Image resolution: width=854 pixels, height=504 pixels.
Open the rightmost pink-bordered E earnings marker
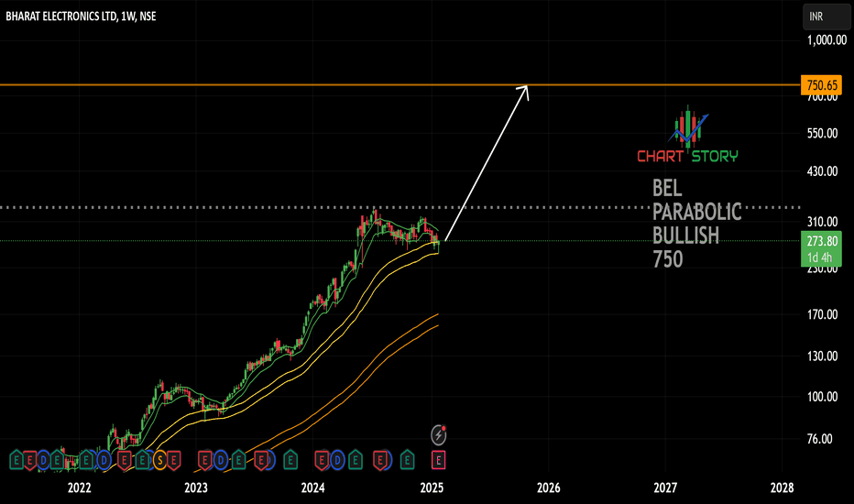pyautogui.click(x=438, y=460)
